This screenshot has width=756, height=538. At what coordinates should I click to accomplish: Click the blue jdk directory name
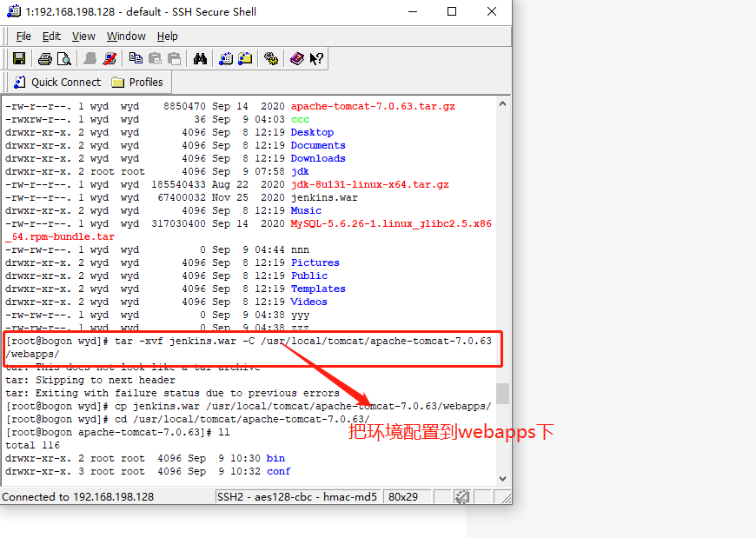[300, 171]
